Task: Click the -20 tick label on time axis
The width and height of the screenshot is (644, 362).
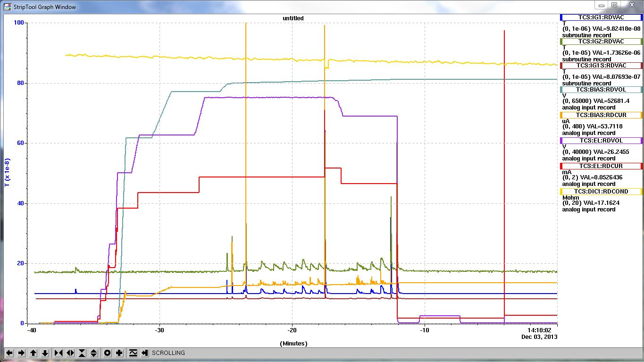Action: (x=292, y=330)
